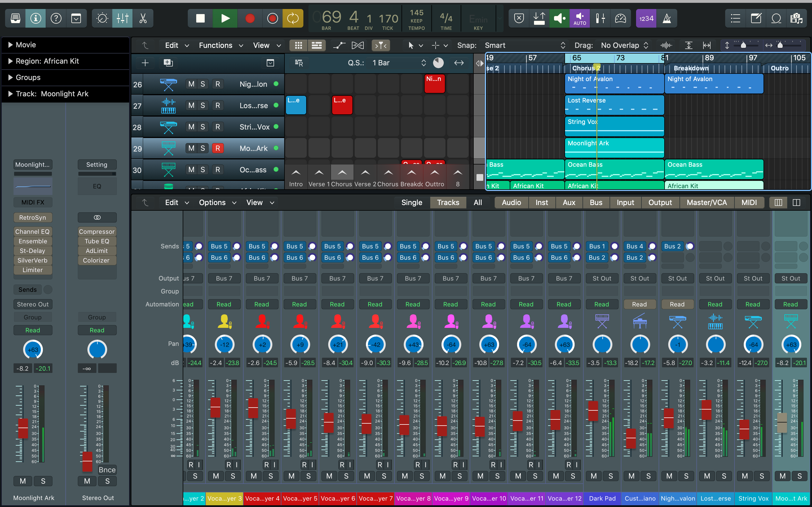Click the Scissors editors button
This screenshot has width=812, height=507.
[143, 18]
